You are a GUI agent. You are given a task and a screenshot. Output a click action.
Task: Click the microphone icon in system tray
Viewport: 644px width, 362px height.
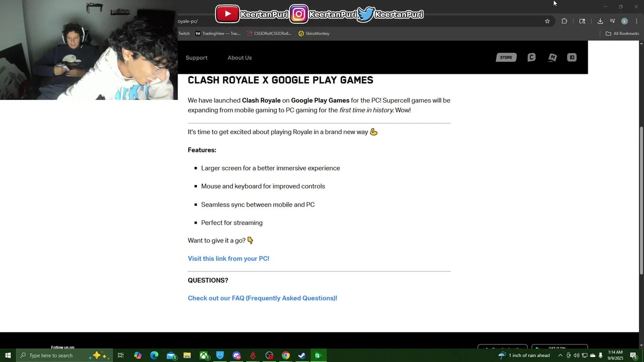click(601, 355)
